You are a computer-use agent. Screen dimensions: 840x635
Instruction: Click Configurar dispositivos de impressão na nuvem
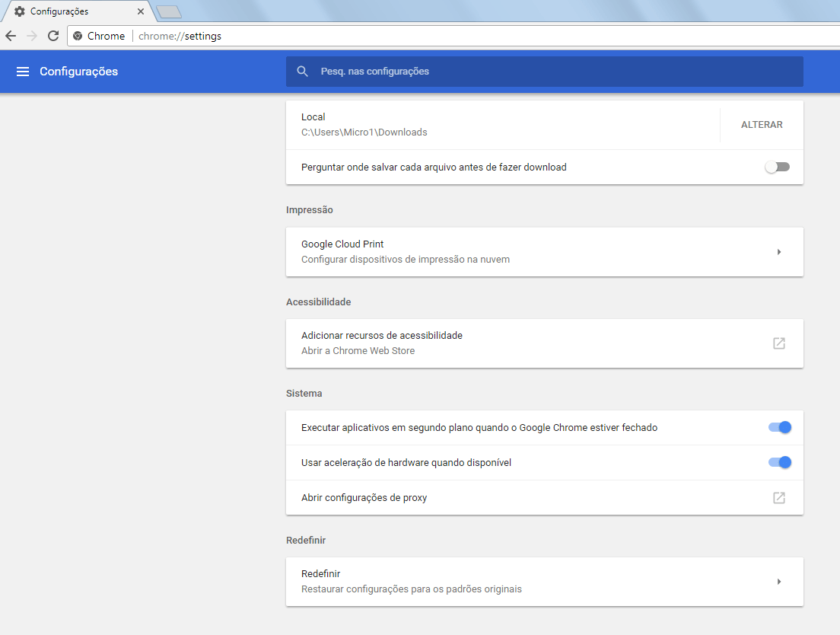[405, 260]
